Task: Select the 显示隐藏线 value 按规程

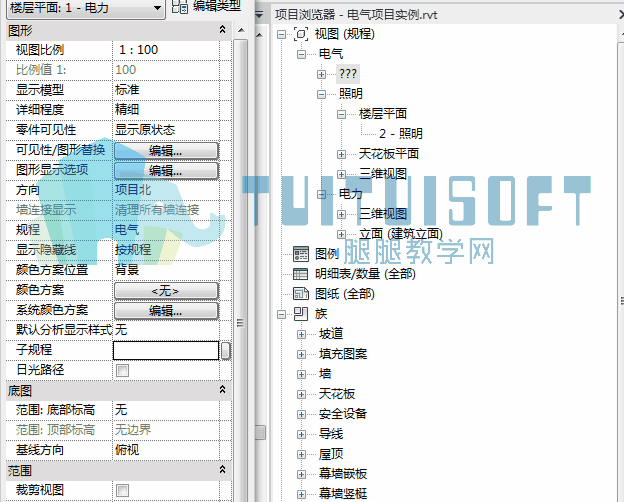Action: click(133, 250)
